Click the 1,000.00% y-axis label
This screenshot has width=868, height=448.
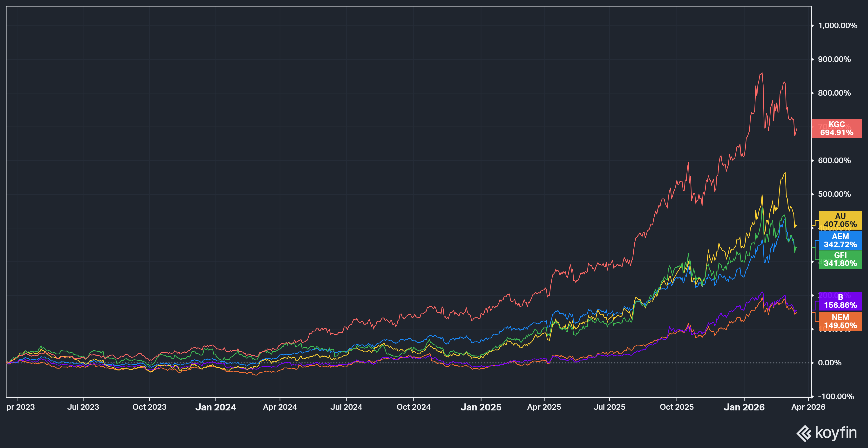[837, 26]
